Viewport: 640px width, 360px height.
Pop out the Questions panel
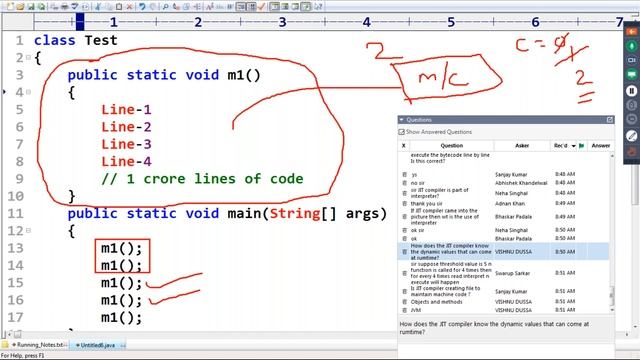click(x=610, y=120)
